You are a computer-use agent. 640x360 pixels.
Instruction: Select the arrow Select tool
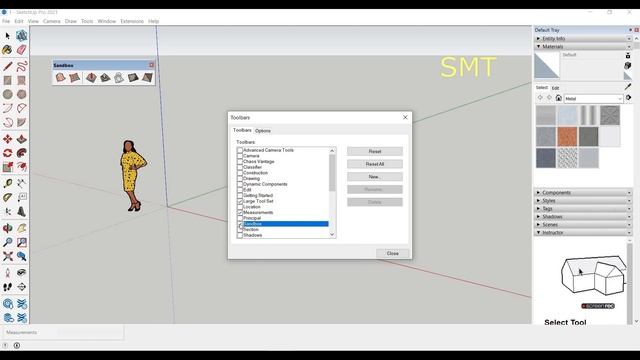[8, 36]
